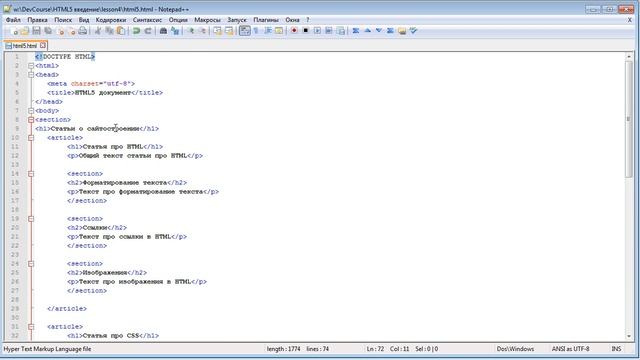
Task: Open the Синтаксис menu
Action: tap(147, 20)
